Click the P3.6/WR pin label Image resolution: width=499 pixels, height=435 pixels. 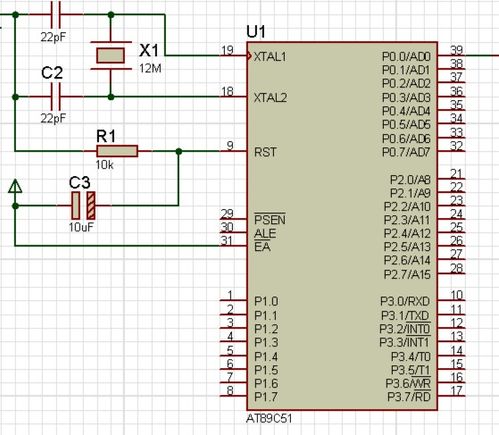tap(408, 383)
